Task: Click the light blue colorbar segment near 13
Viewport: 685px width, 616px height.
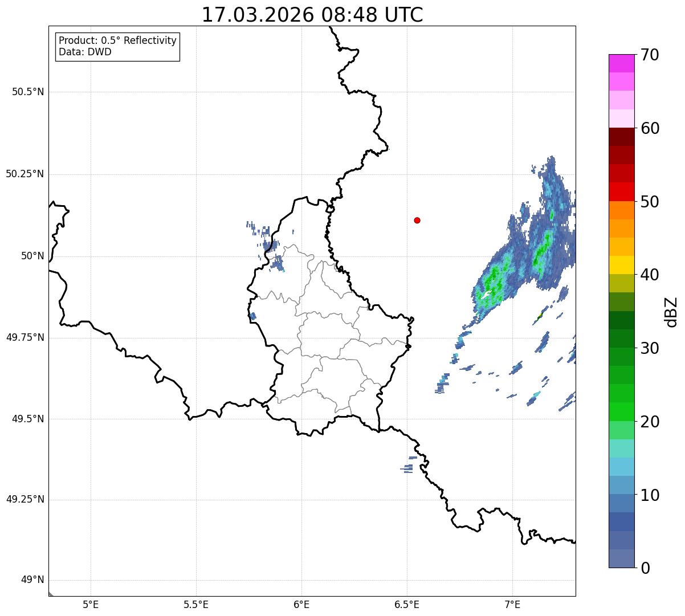Action: point(621,467)
